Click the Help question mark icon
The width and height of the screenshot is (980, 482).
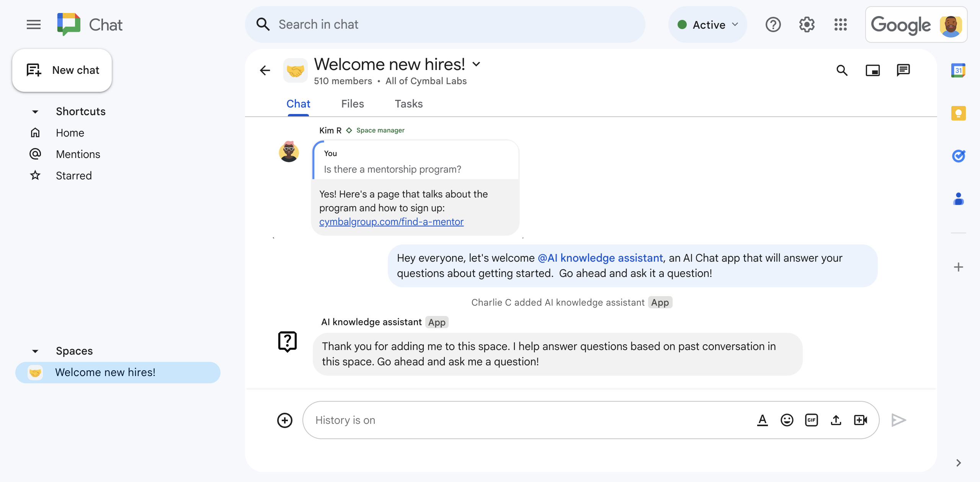[773, 24]
